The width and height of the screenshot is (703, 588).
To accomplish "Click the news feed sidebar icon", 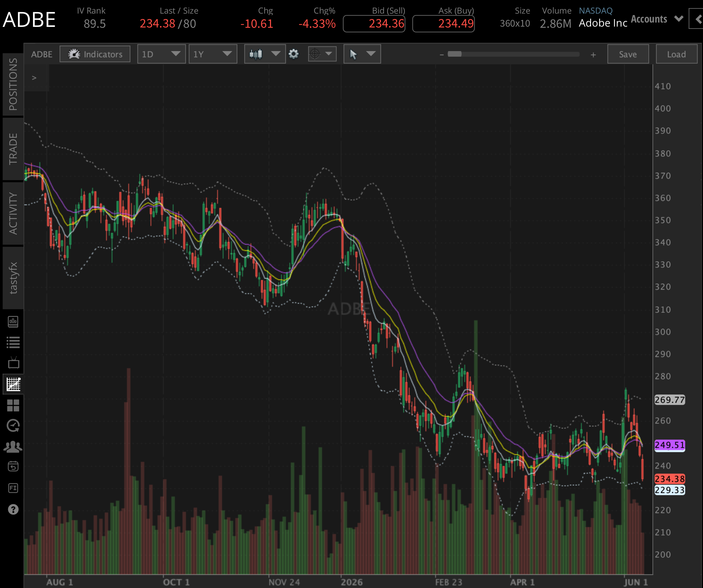I will click(13, 322).
